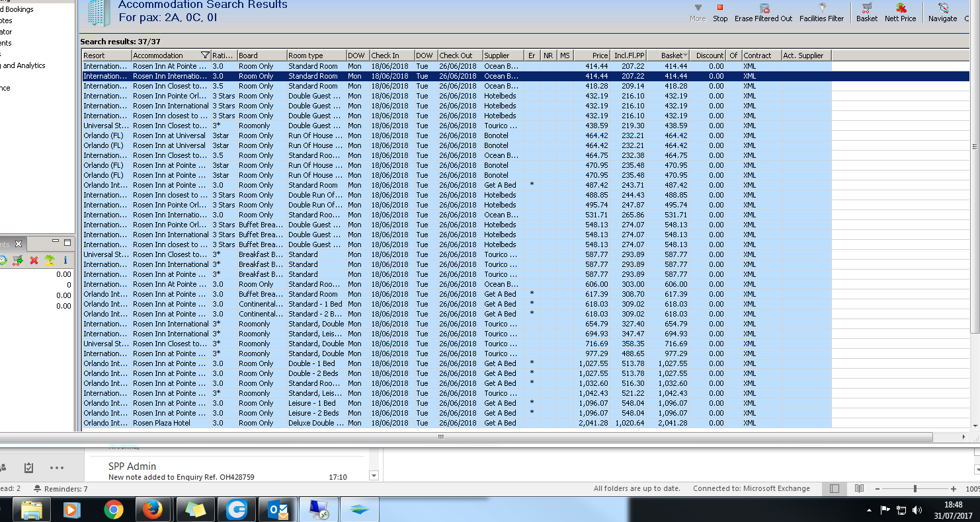The height and width of the screenshot is (522, 980).
Task: Open SPP Admin email in Outlook
Action: [x=227, y=471]
